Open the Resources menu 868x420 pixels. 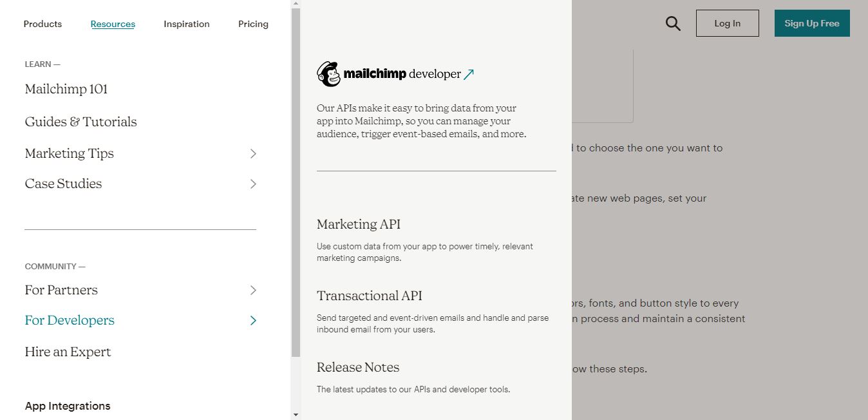[x=113, y=24]
